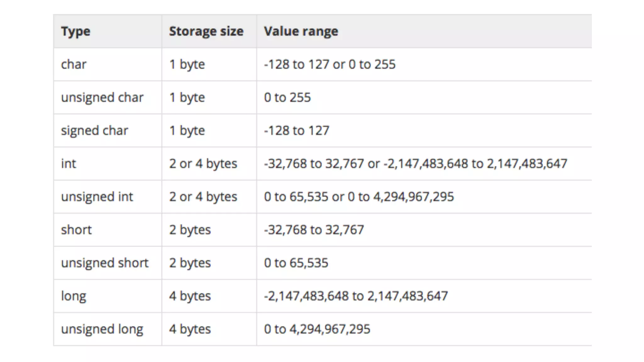
Task: Click the value range '-128 to 127 or 0 to 255'
Action: (330, 64)
